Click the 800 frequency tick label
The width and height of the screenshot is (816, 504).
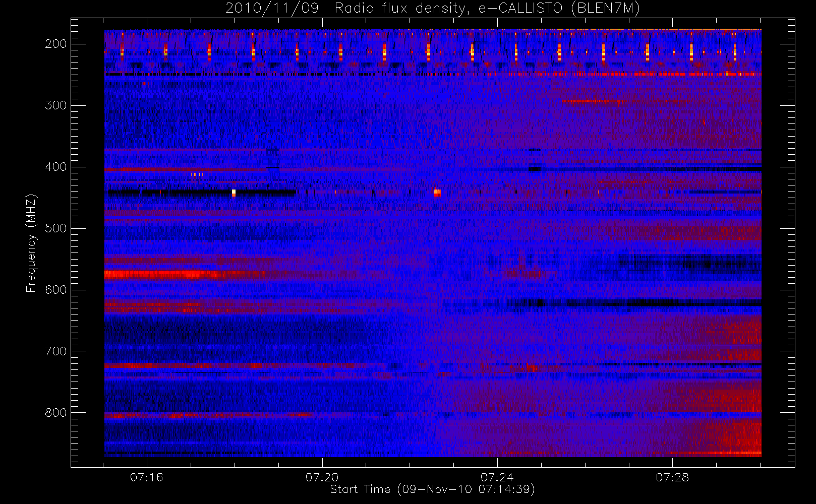(56, 413)
